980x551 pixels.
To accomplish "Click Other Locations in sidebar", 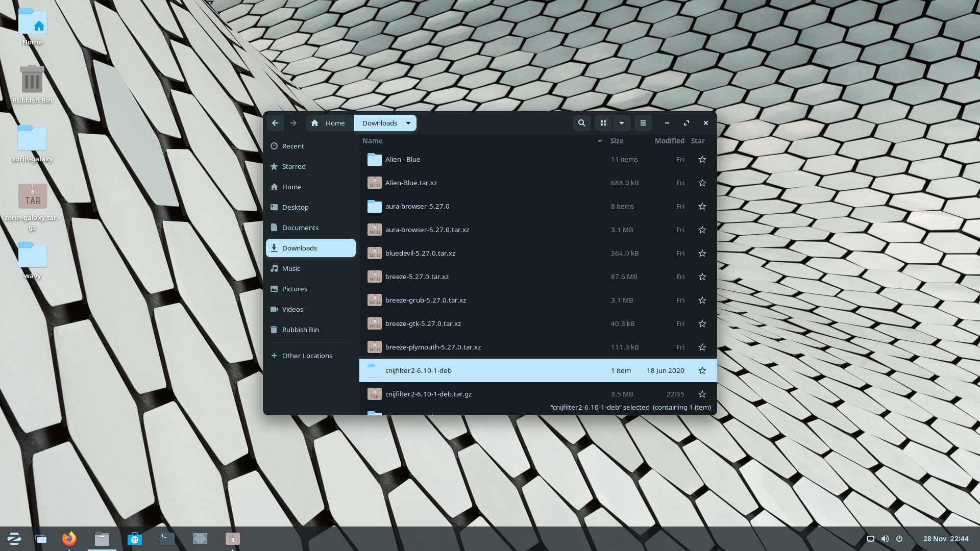I will (307, 356).
